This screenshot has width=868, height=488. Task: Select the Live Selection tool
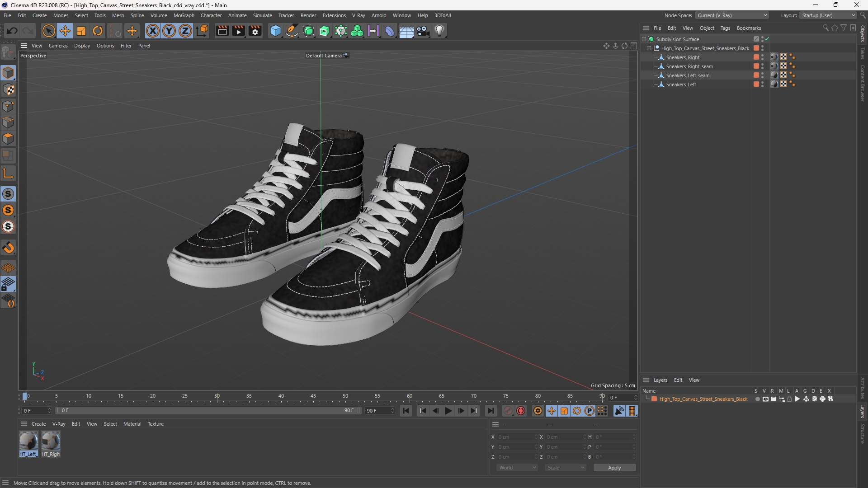click(x=48, y=31)
